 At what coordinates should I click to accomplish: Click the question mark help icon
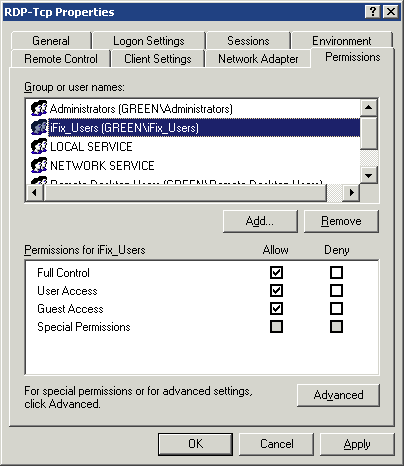tap(373, 12)
